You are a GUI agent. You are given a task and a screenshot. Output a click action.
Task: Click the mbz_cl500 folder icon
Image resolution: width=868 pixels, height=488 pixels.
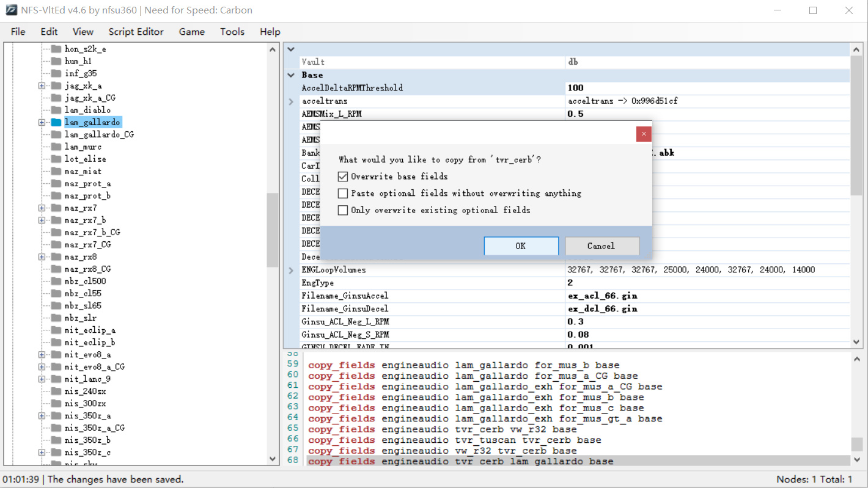coord(56,281)
